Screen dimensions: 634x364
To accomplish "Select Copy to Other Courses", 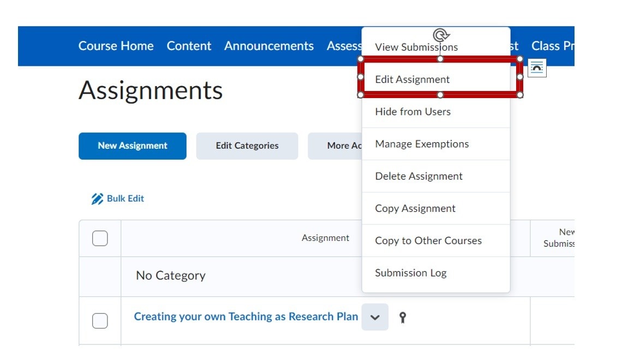I will point(428,240).
